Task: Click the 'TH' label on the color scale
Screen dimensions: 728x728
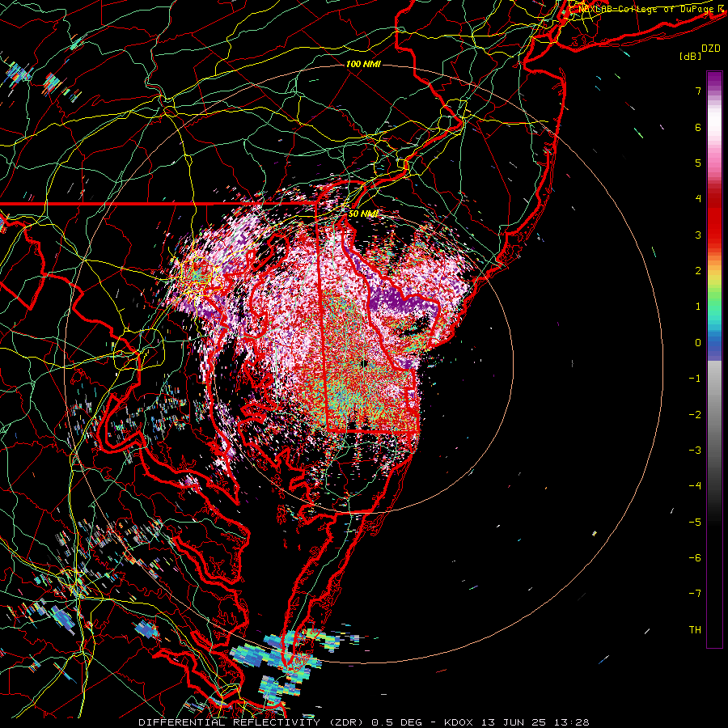Action: 695,630
